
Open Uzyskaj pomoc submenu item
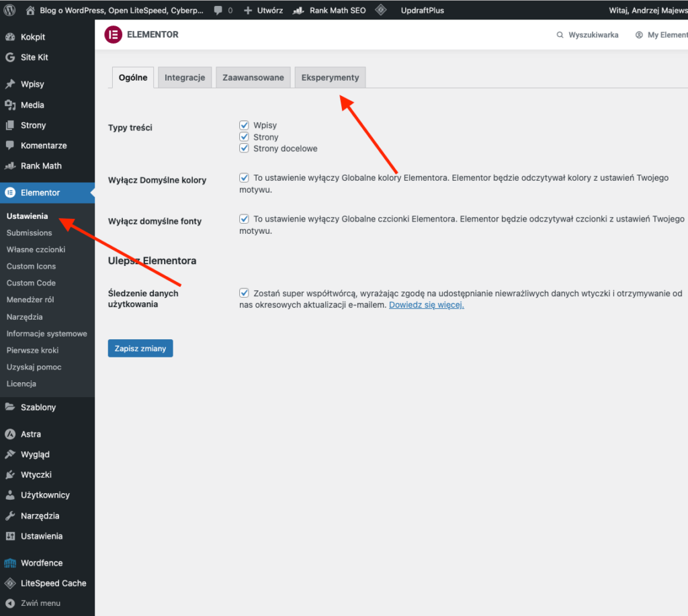coord(34,367)
